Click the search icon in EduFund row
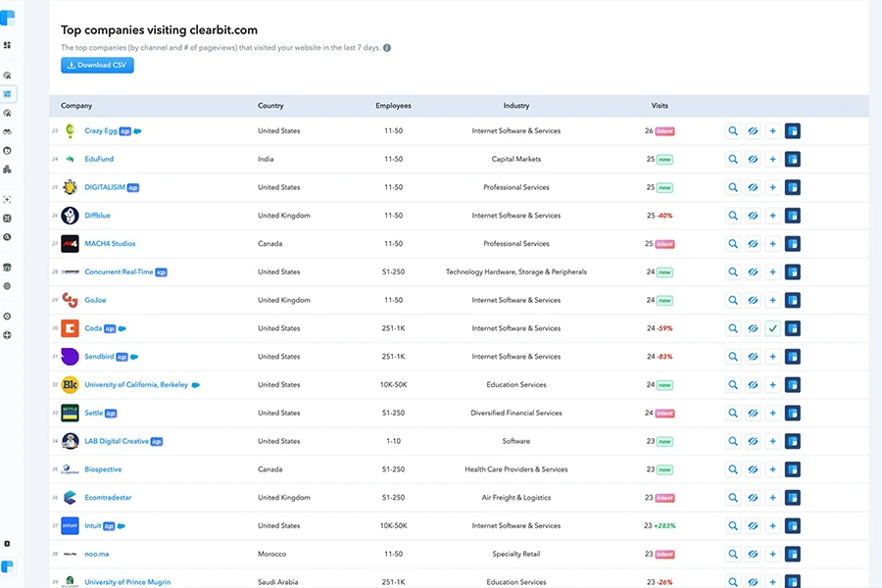This screenshot has height=588, width=882. tap(733, 159)
